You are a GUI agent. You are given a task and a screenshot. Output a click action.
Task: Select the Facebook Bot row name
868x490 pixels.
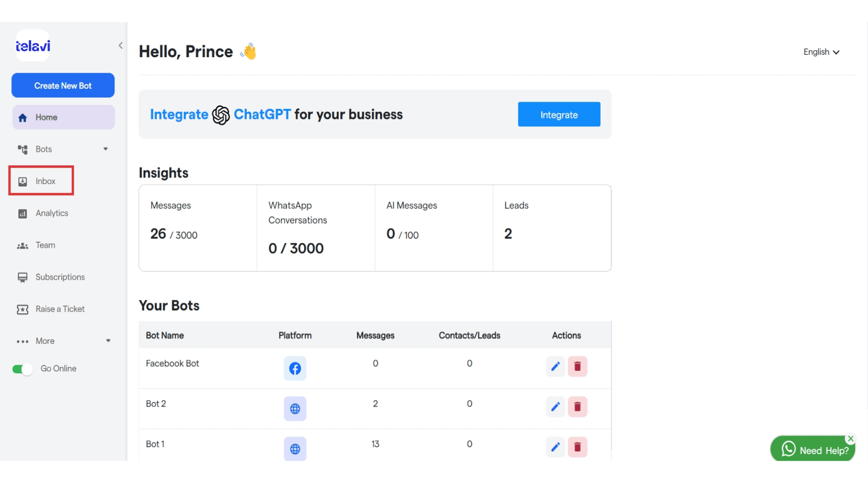(x=173, y=364)
